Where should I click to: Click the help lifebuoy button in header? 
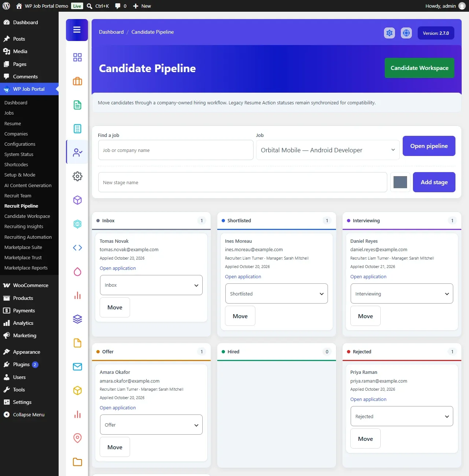coord(406,33)
